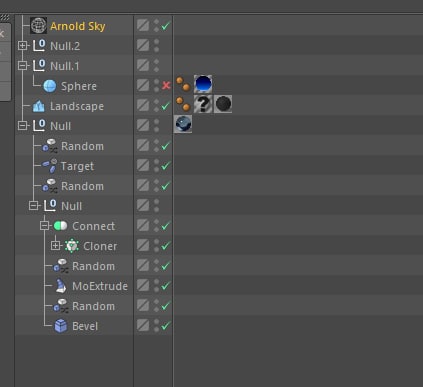This screenshot has width=423, height=387.
Task: Select the "Random" name directly below Cloner
Action: 93,266
